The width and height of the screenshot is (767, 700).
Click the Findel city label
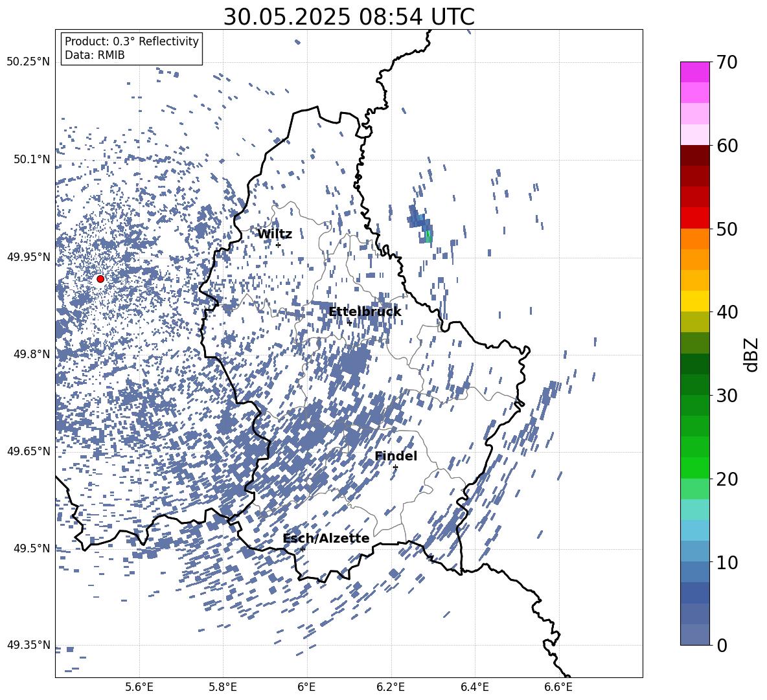396,456
